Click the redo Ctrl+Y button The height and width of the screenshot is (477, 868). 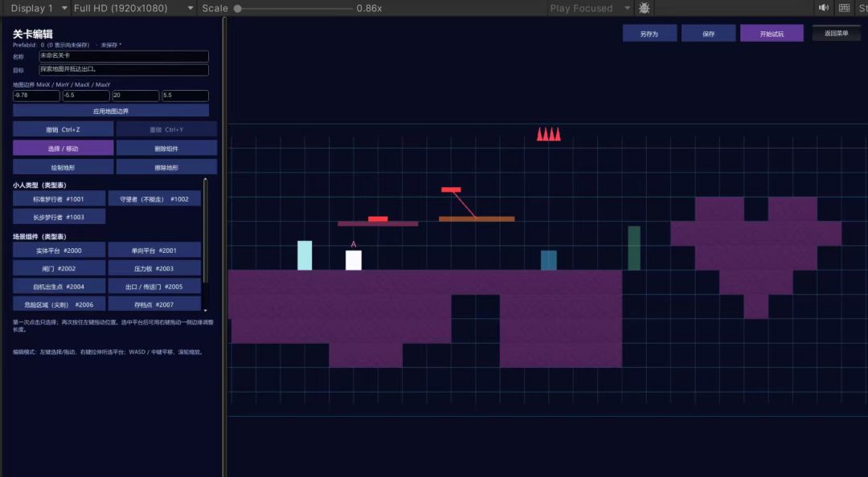pyautogui.click(x=166, y=129)
